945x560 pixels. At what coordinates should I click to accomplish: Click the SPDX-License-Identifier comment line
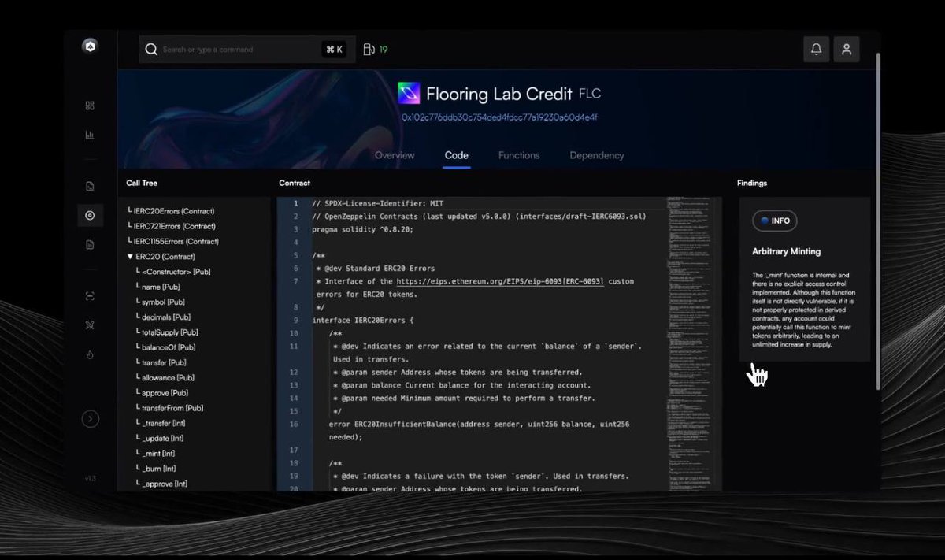coord(378,203)
